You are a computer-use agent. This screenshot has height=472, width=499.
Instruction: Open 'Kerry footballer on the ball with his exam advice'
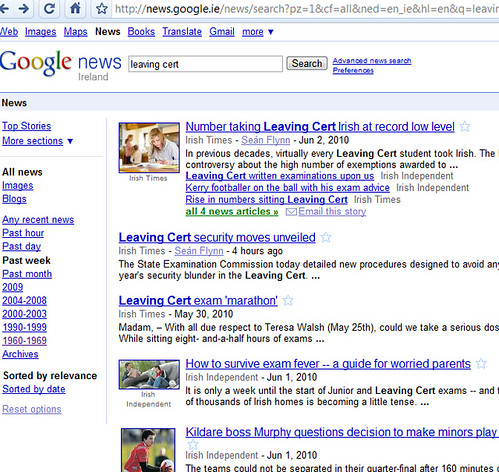coord(287,188)
